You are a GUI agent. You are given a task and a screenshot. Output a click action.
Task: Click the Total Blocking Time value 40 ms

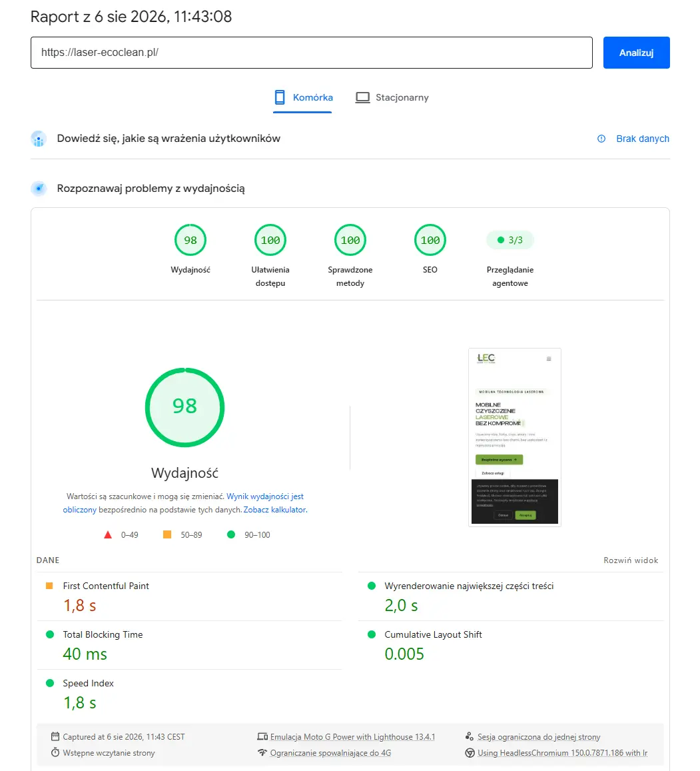point(85,654)
